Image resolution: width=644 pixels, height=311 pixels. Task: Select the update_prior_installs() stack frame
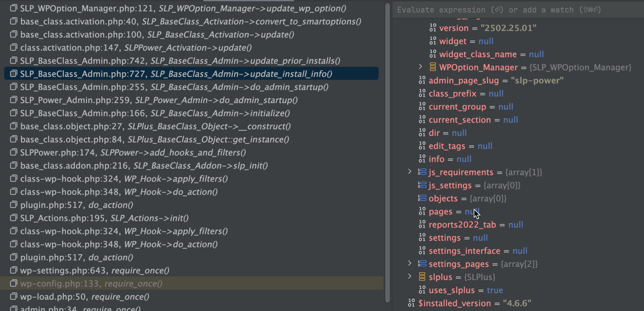pyautogui.click(x=180, y=61)
